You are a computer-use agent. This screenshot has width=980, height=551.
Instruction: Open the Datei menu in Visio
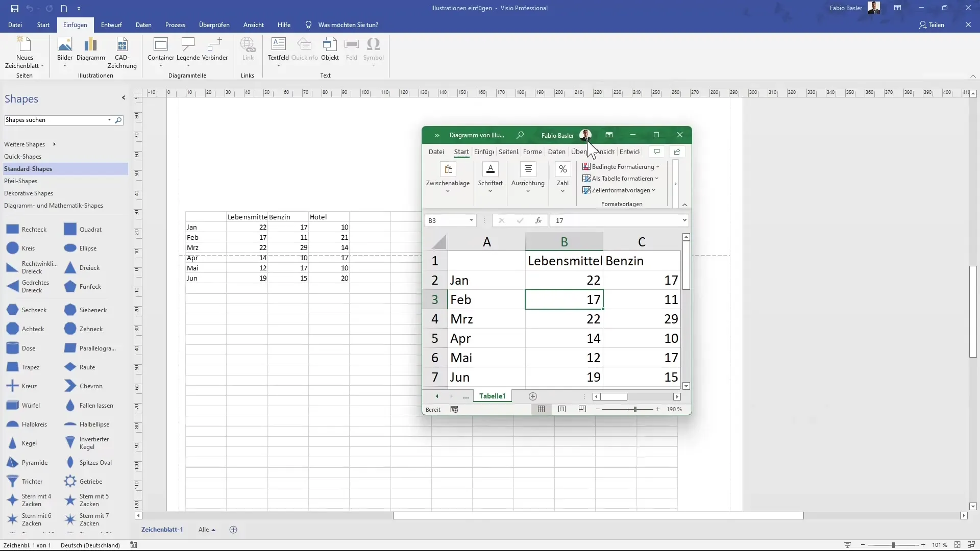15,25
